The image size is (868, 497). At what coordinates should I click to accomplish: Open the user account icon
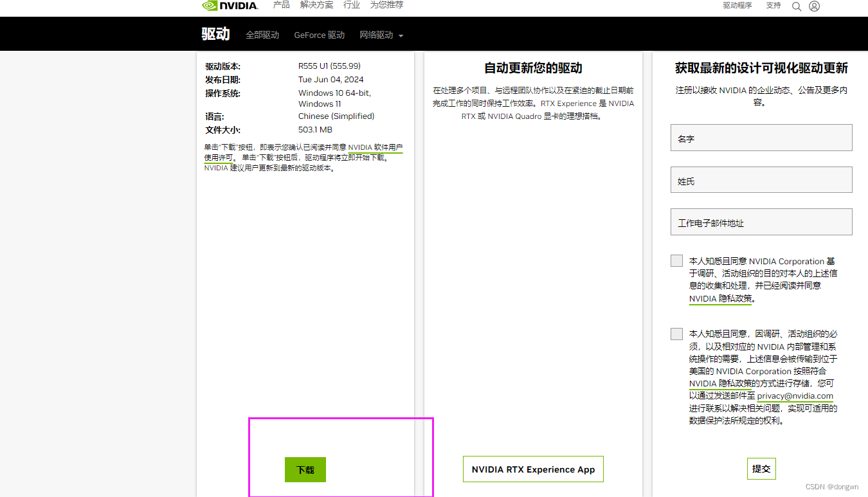[815, 6]
